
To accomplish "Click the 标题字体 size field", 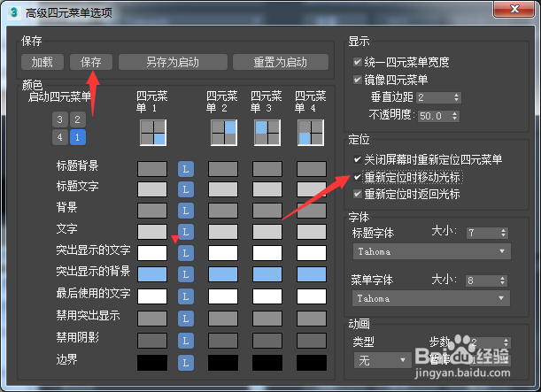I will [483, 233].
